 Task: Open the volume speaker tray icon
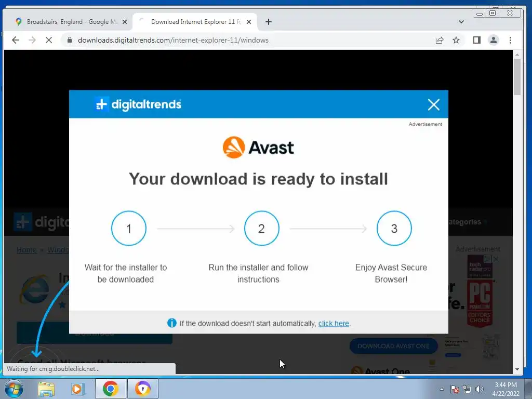[480, 389]
